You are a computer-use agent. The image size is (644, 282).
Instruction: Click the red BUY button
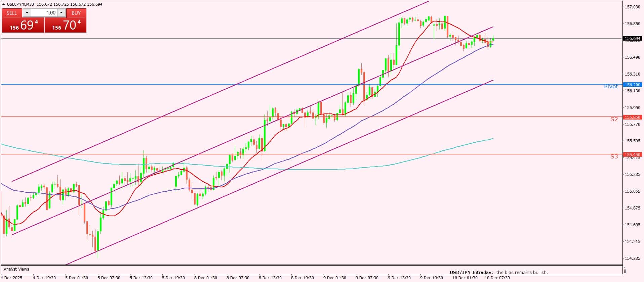point(76,13)
